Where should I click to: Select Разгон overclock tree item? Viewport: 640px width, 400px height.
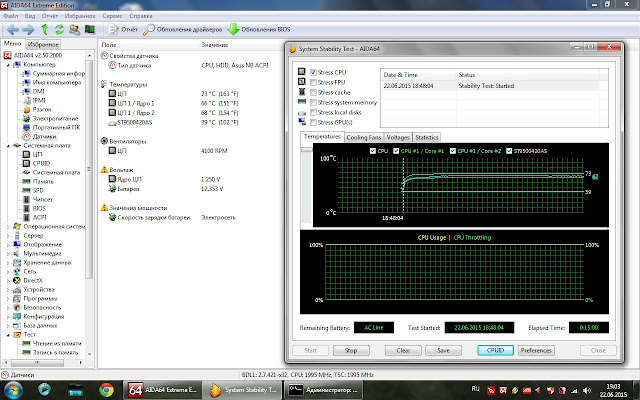coord(37,109)
